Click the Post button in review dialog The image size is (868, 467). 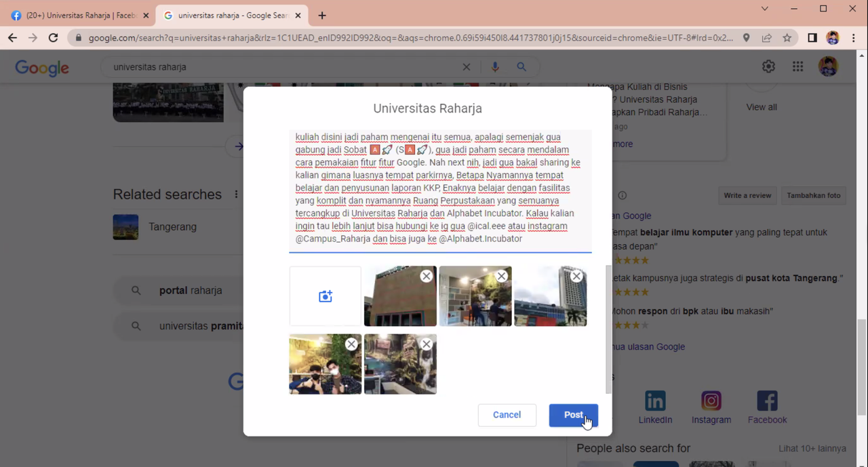pos(573,415)
